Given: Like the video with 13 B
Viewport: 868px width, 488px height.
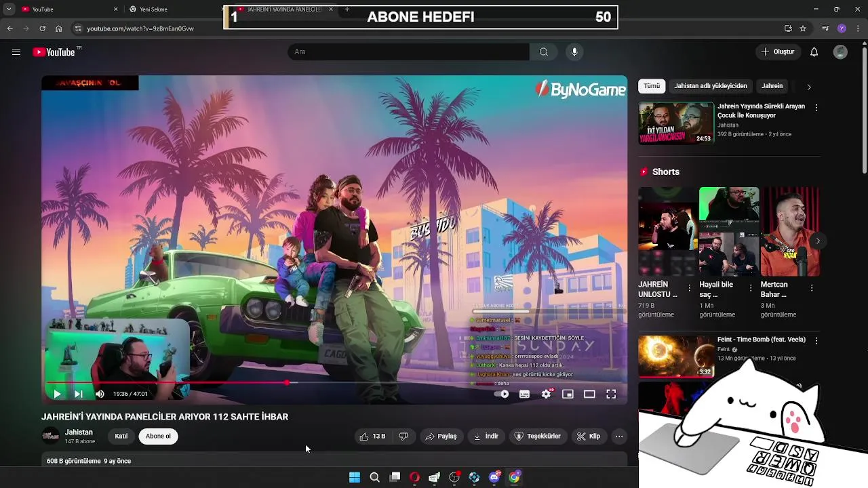Looking at the screenshot, I should (372, 436).
